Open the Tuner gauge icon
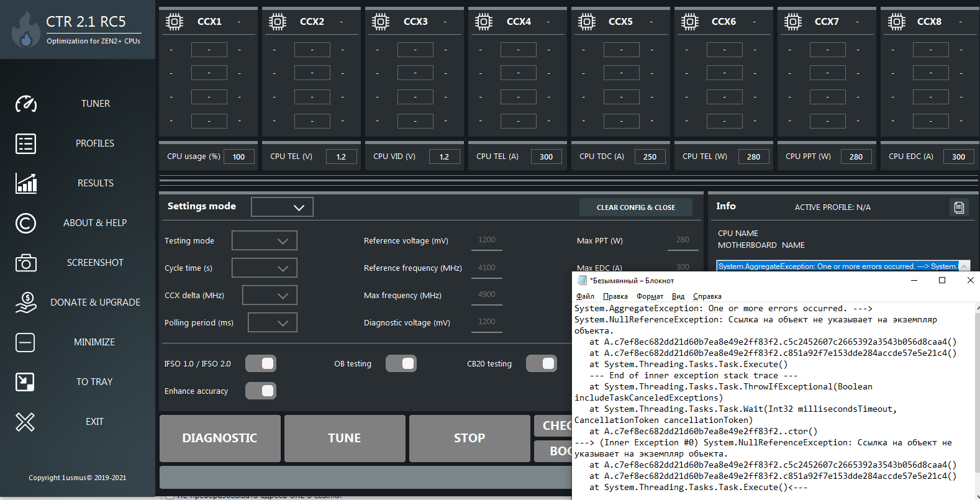Image resolution: width=980 pixels, height=500 pixels. tap(25, 104)
